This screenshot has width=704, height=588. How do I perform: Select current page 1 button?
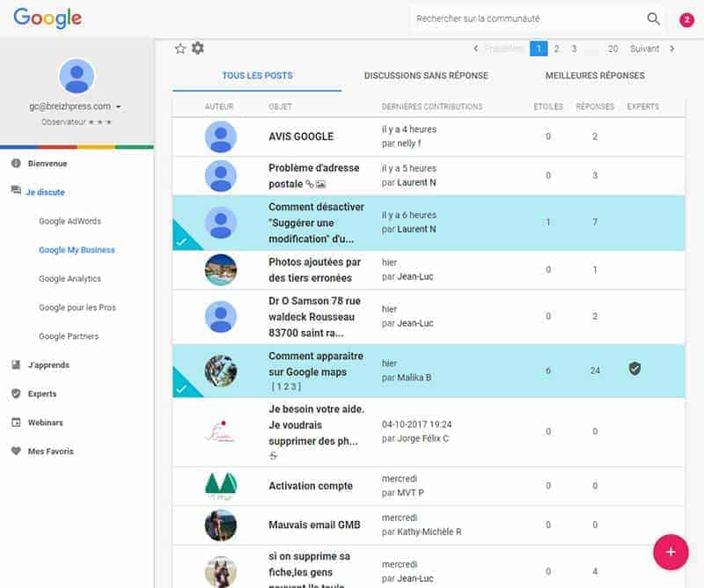(539, 48)
